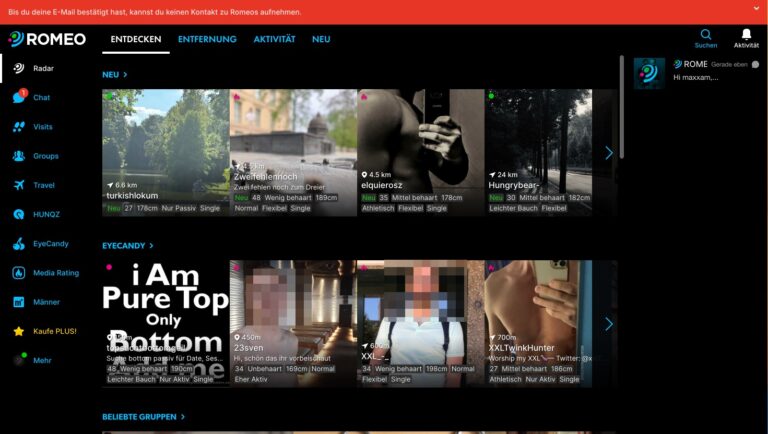
Task: Click the Media Rating flame icon
Action: point(19,273)
